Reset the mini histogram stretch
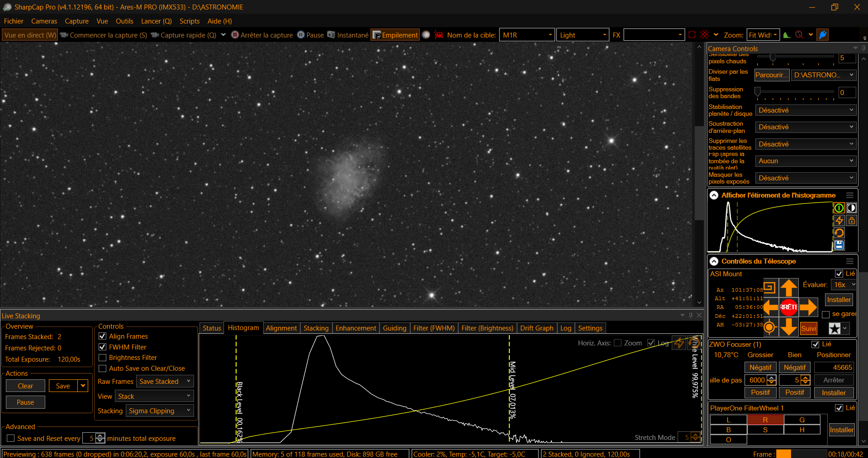This screenshot has height=458, width=868. pyautogui.click(x=839, y=233)
